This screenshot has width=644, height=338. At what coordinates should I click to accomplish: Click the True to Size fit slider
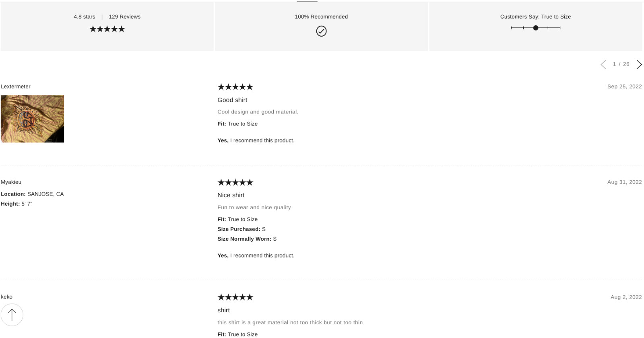pos(536,28)
